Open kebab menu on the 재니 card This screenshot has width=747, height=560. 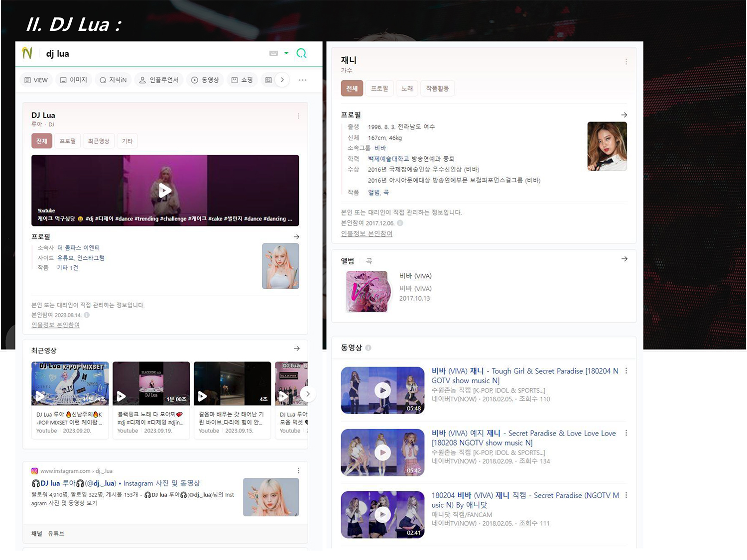pyautogui.click(x=626, y=62)
